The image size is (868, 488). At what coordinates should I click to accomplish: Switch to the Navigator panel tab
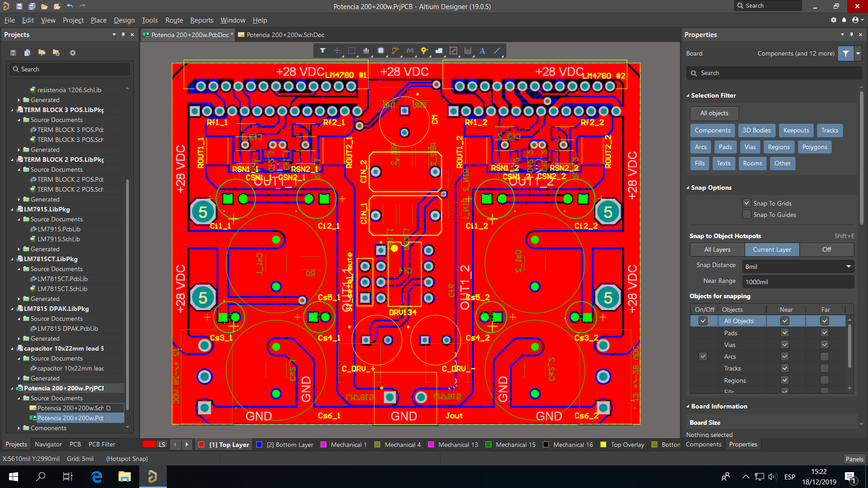[x=48, y=444]
